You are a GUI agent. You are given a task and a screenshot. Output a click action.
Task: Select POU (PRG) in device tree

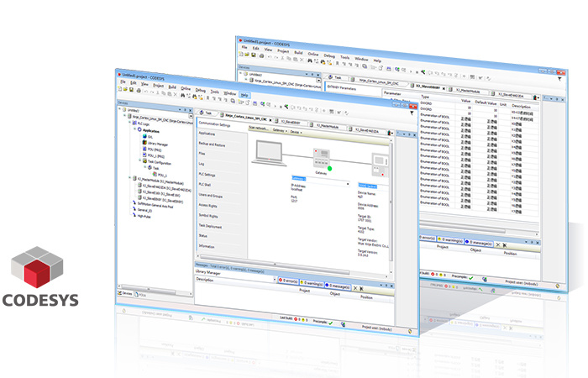[x=155, y=150]
